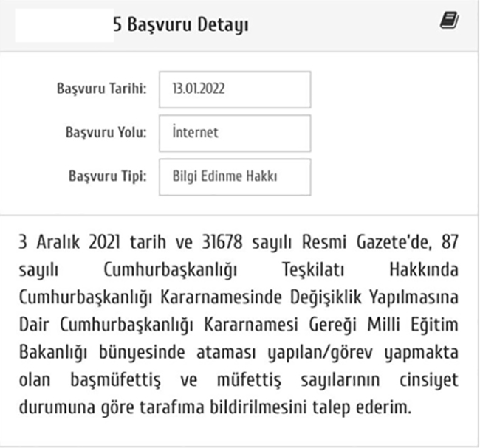
Task: Click the Başvuru Tarihi label
Action: (102, 89)
